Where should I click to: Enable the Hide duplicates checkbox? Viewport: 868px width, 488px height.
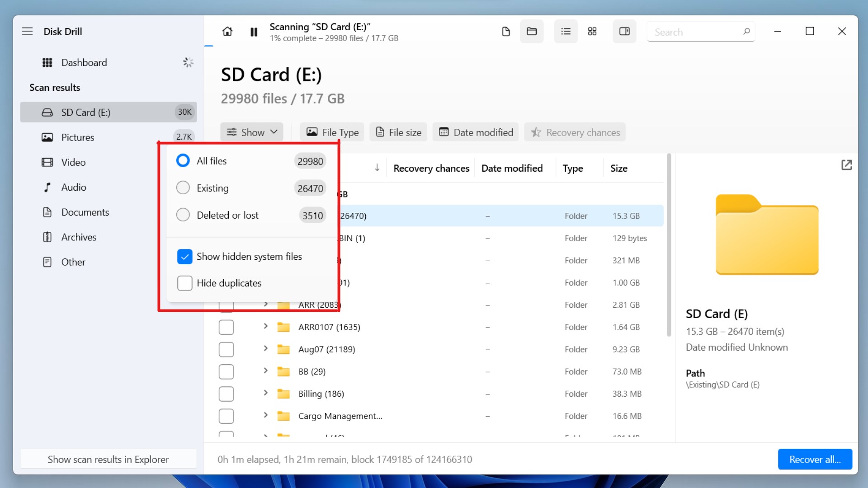pos(184,283)
